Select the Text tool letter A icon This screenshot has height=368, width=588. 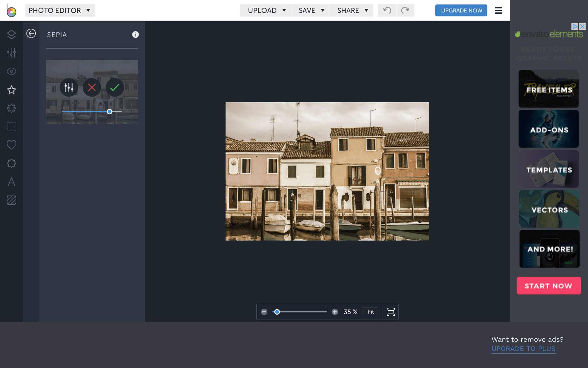[x=11, y=182]
